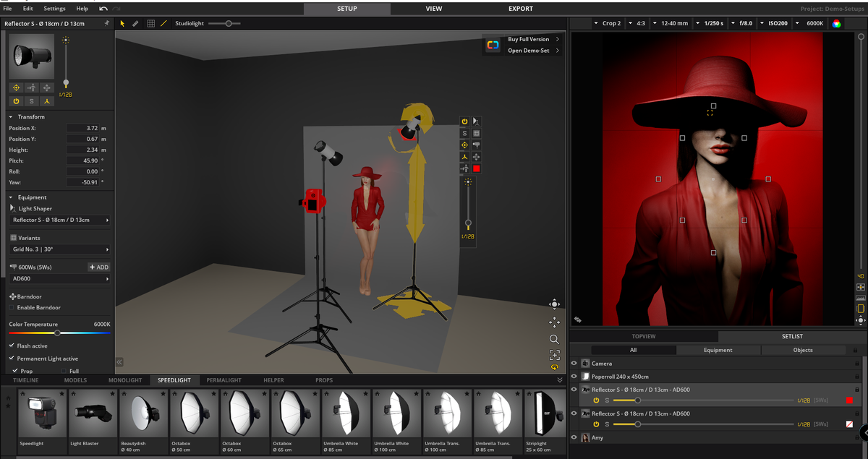This screenshot has height=459, width=868.
Task: Hide the Camera item in setlist
Action: (x=574, y=364)
